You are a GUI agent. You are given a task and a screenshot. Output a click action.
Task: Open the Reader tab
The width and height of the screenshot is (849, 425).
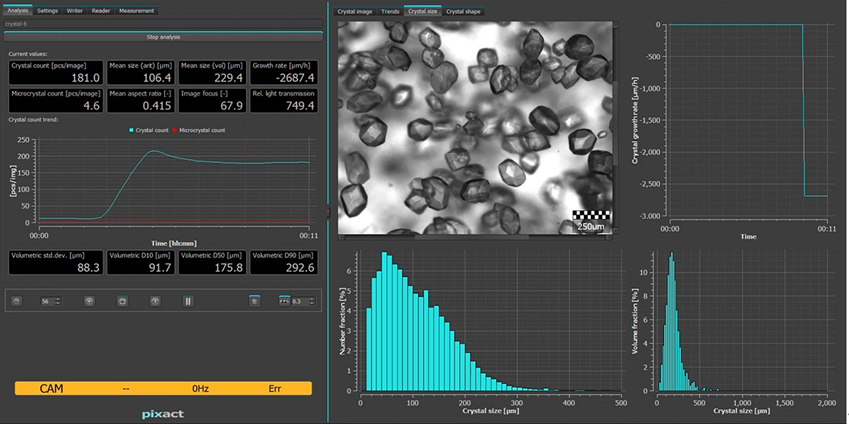pyautogui.click(x=101, y=11)
